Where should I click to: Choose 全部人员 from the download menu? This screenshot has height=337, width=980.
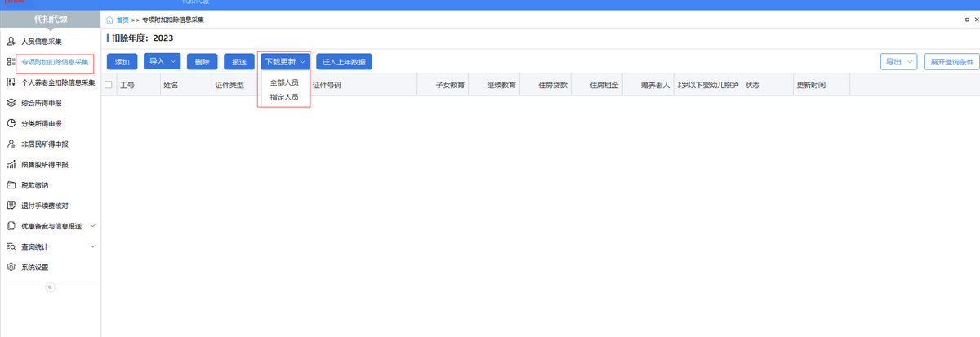284,82
